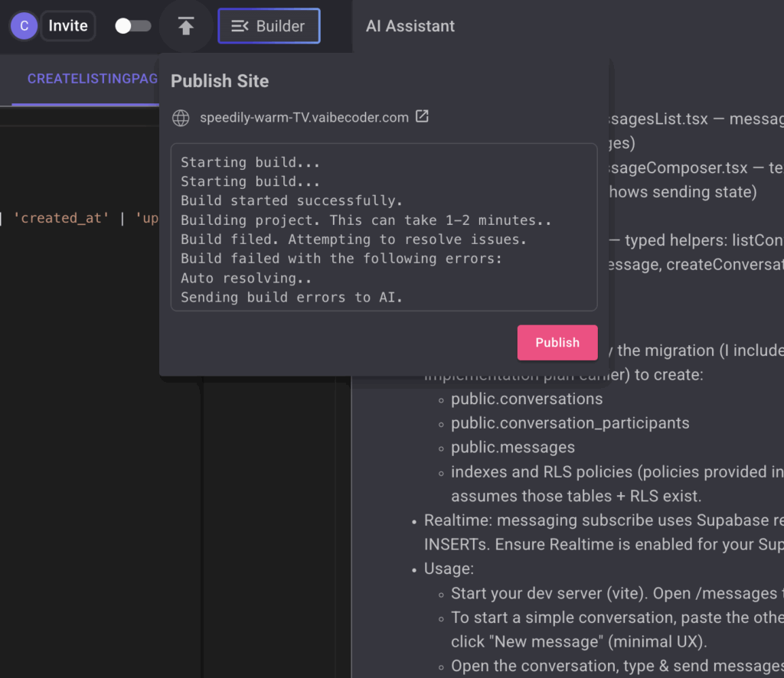Screen dimensions: 784x678
Task: Click the 'Sending build errors to AI' log line
Action: tap(292, 297)
